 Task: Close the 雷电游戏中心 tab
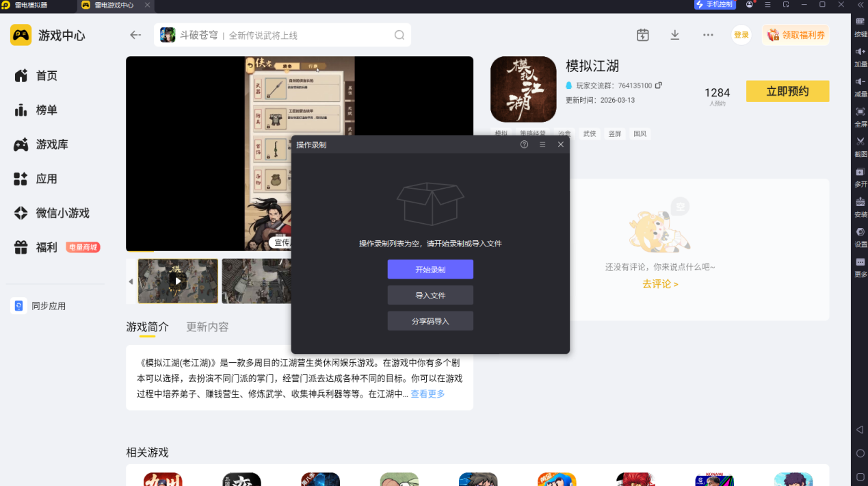[x=147, y=5]
